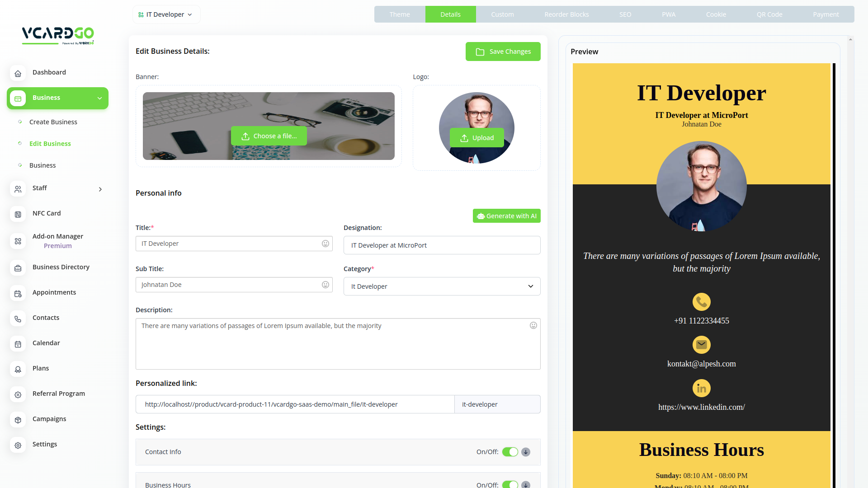This screenshot has height=488, width=868.
Task: Switch to the Theme tab
Action: pyautogui.click(x=400, y=14)
